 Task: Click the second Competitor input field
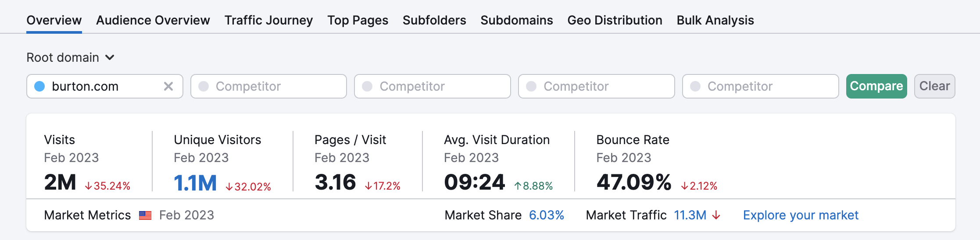pyautogui.click(x=433, y=86)
